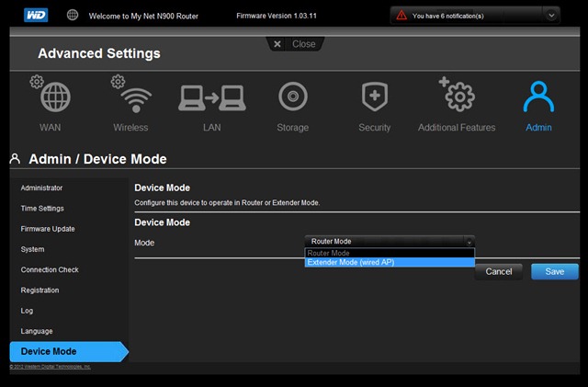Click the Cancel button

[498, 271]
